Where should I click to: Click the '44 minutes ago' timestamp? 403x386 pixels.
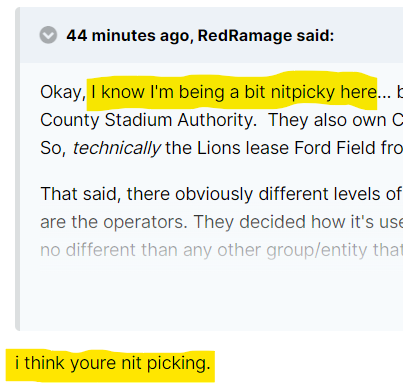click(128, 35)
